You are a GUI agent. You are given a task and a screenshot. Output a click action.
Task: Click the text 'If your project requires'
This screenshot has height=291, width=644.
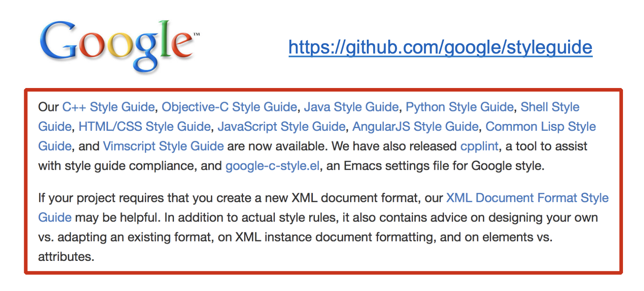click(101, 198)
